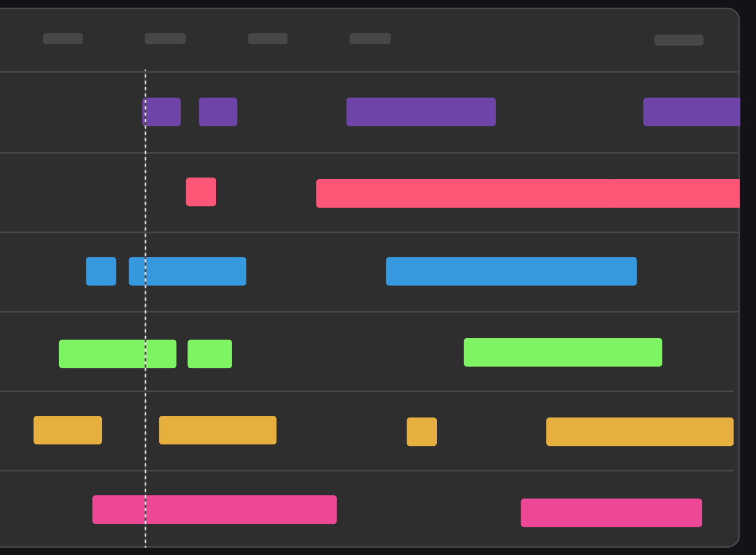Click the second orange bar from the left
Image resolution: width=756 pixels, height=555 pixels.
[x=217, y=430]
